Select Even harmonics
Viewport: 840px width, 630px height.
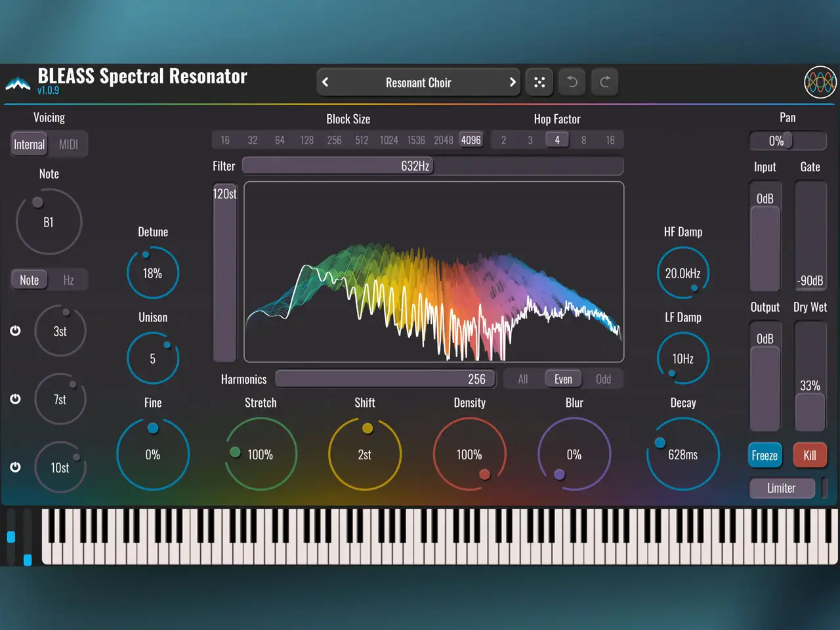[563, 379]
